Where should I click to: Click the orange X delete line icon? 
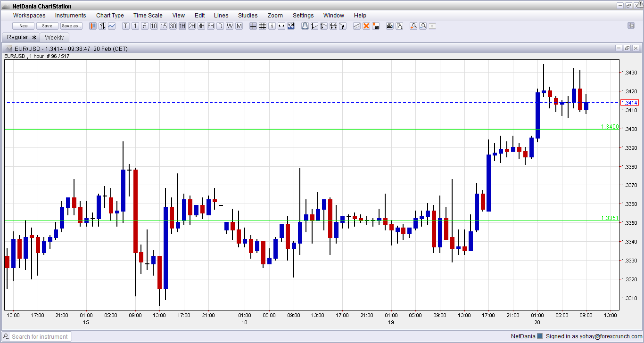coord(366,26)
